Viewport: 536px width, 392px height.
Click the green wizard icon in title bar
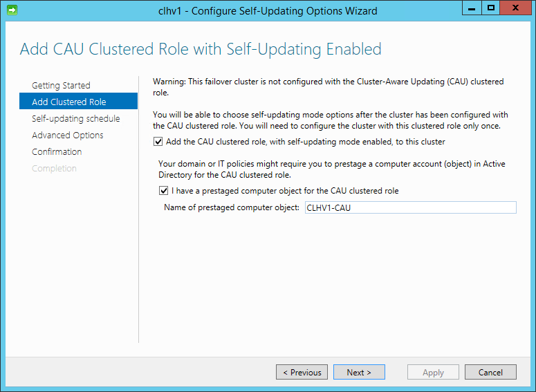point(12,10)
